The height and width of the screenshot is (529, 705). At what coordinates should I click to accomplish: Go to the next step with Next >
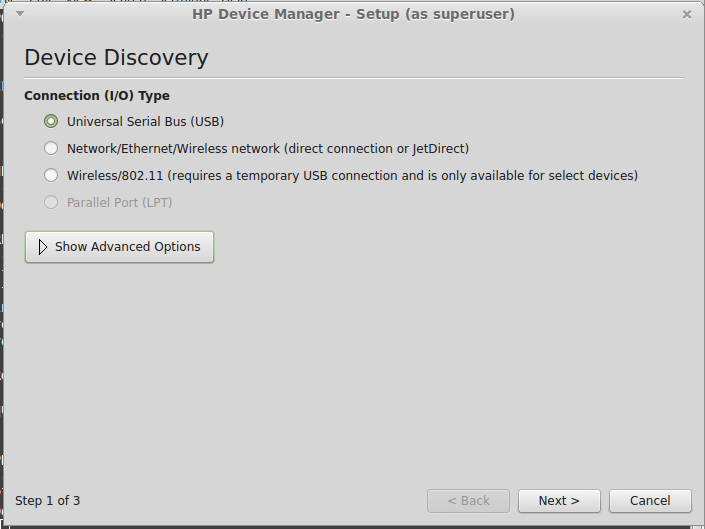(x=559, y=501)
